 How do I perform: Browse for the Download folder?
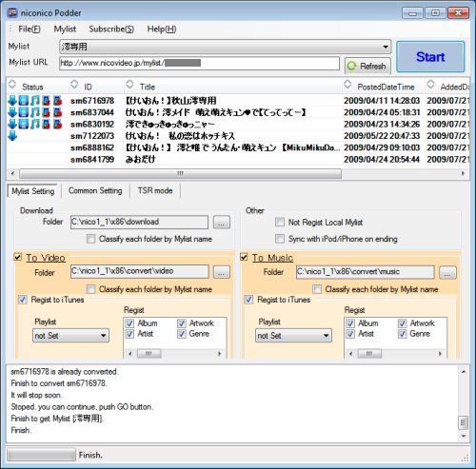tap(222, 222)
